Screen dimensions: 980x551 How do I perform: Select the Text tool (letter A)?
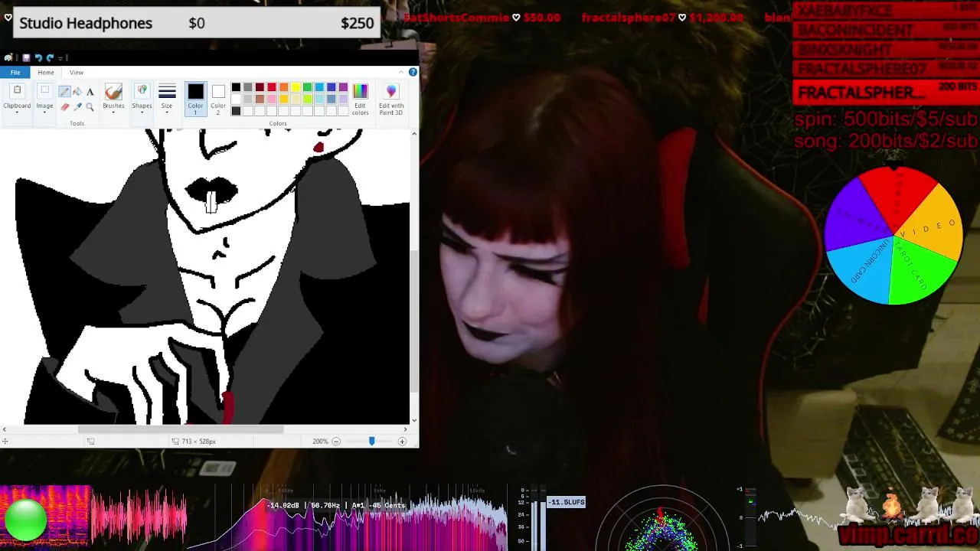click(90, 92)
